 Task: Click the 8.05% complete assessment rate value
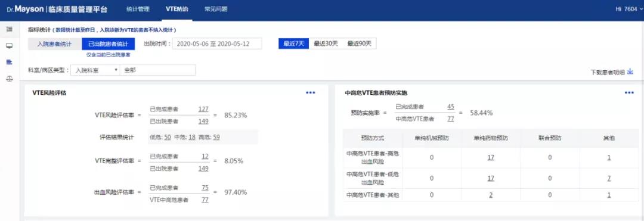click(234, 161)
